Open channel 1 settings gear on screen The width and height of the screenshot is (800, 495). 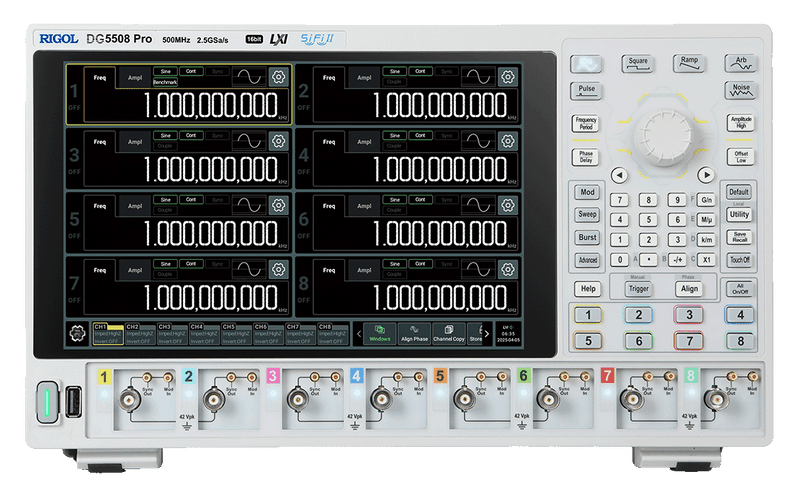coord(279,77)
